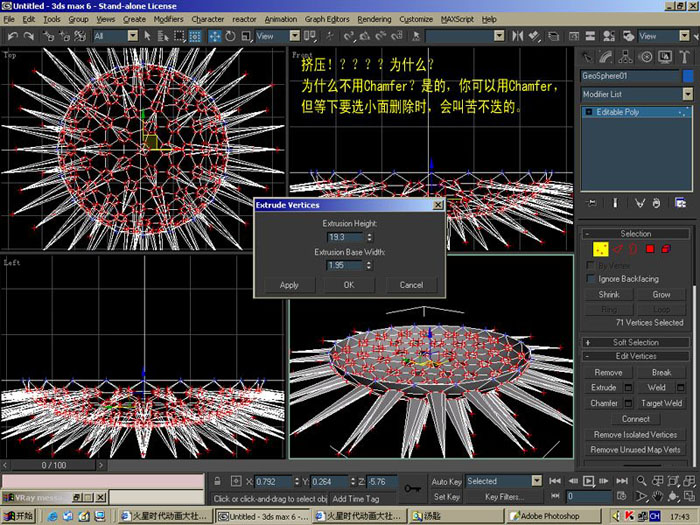The height and width of the screenshot is (525, 700).
Task: Open the Mirror tool in toolbar
Action: [517, 36]
